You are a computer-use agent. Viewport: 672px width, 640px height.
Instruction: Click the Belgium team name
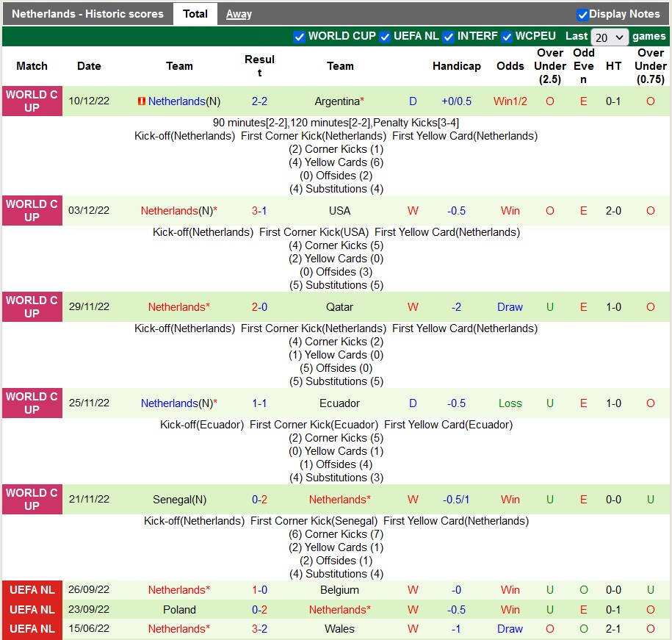tap(340, 590)
